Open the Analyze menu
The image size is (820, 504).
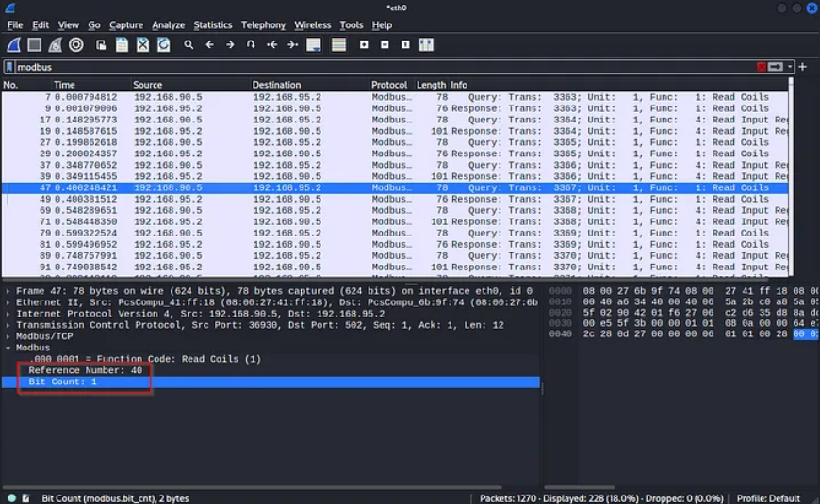[x=168, y=24]
